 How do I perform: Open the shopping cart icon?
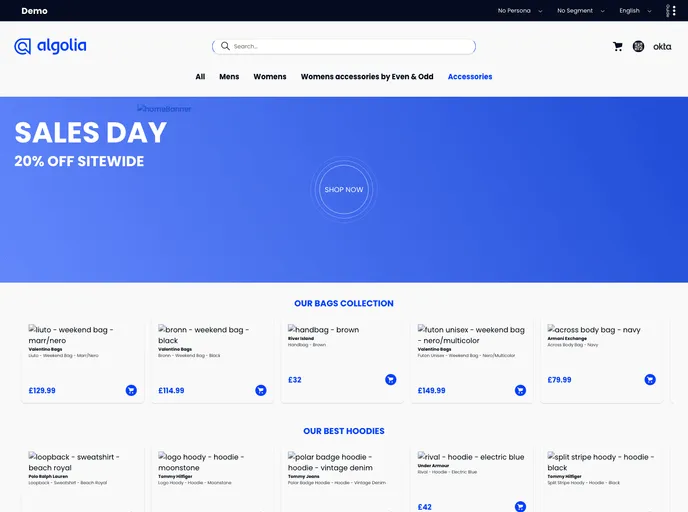tap(618, 47)
